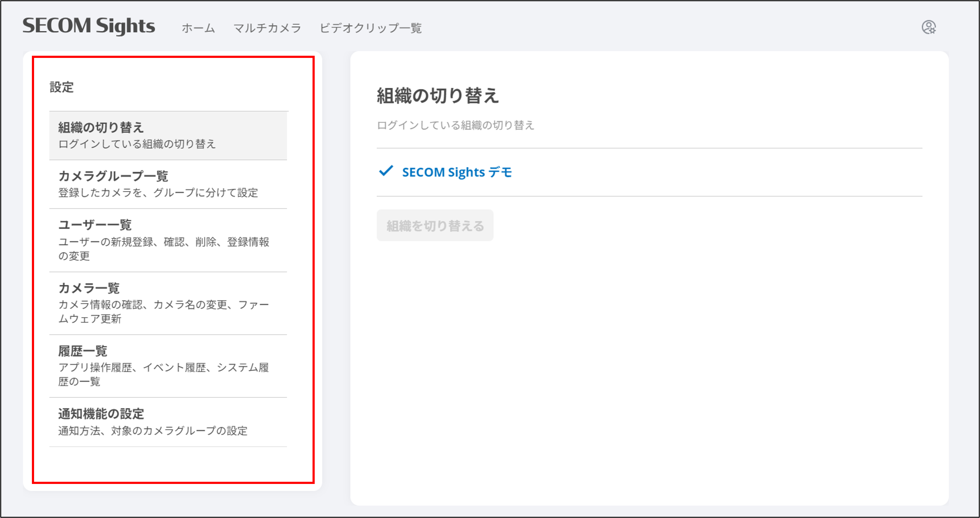
Task: Select 組織の切り替え in the settings menu
Action: [x=168, y=135]
